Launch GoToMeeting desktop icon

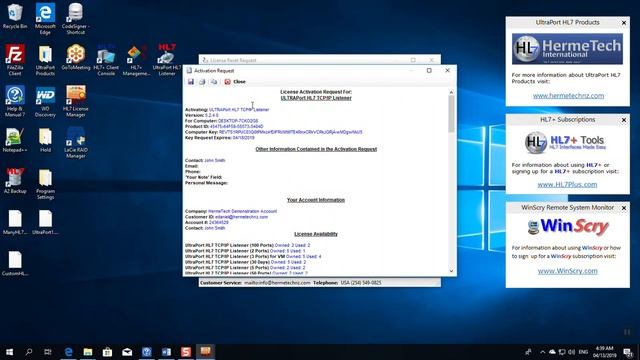pyautogui.click(x=76, y=57)
